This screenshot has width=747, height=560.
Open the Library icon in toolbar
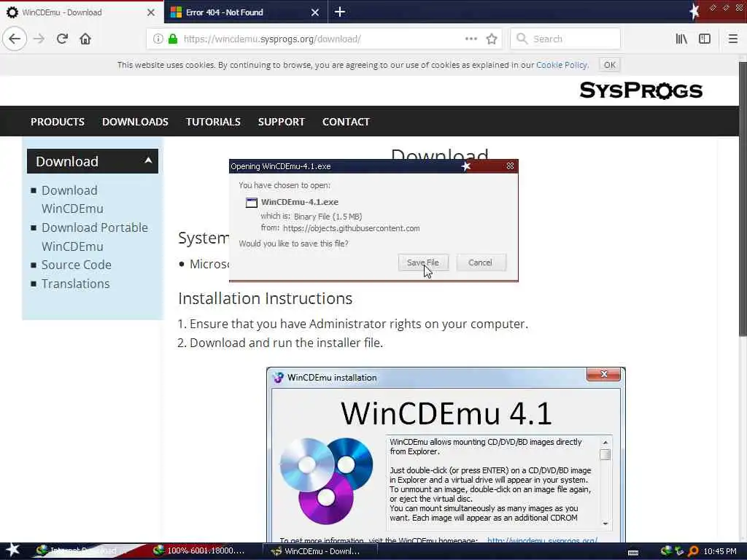tap(681, 39)
